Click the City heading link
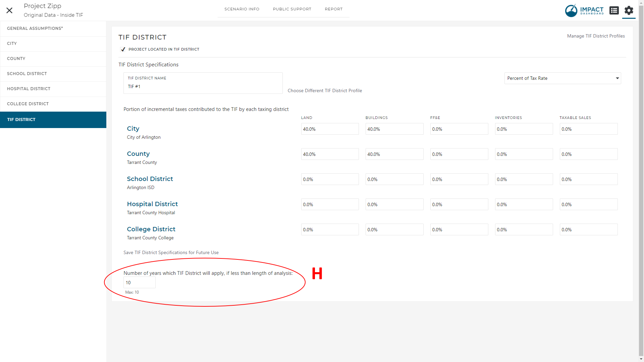 133,129
